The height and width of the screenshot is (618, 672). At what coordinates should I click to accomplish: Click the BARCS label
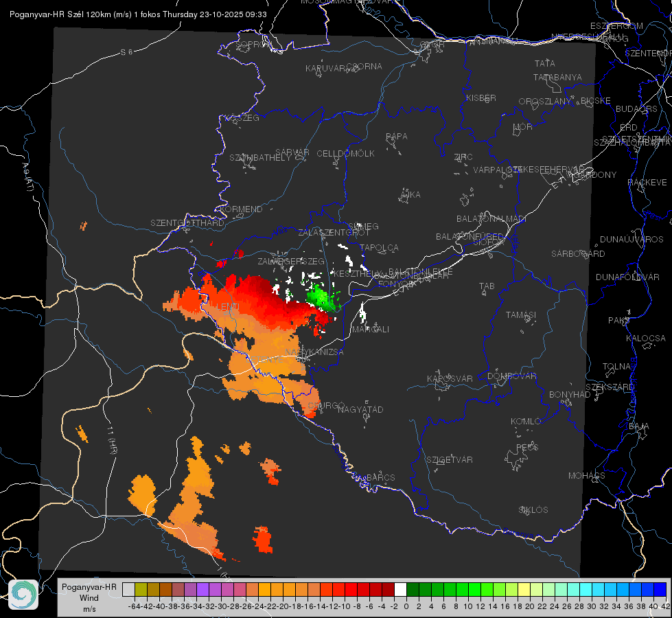[x=380, y=478]
